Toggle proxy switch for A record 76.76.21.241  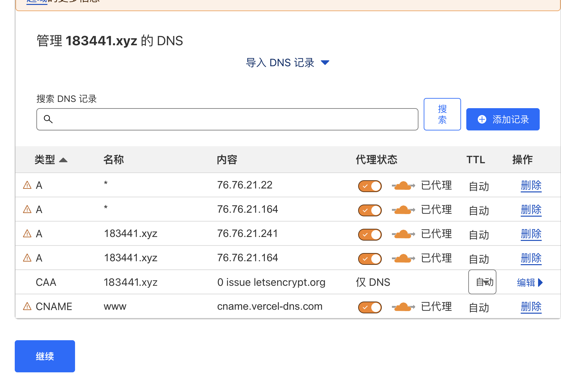coord(370,235)
